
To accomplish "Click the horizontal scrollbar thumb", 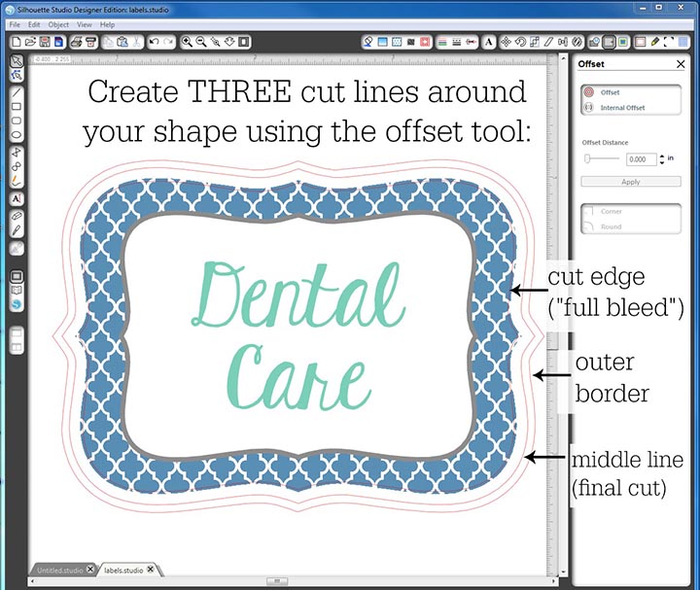I will pos(277,581).
